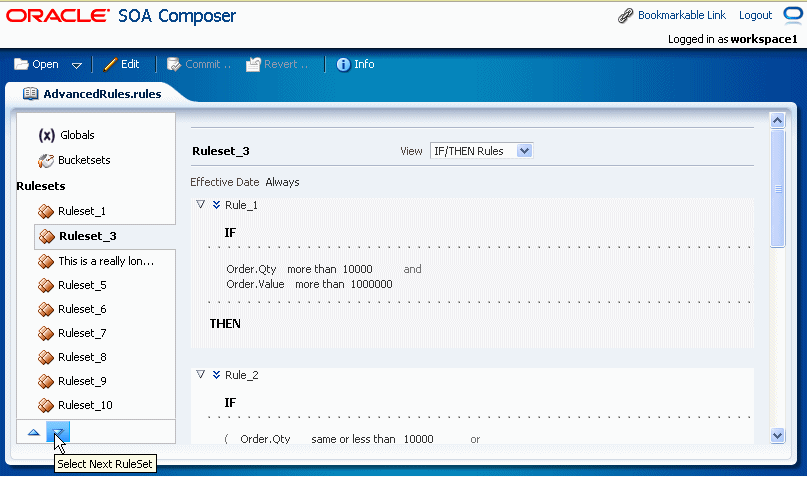This screenshot has height=477, width=807.
Task: Click the Open folder icon
Action: pyautogui.click(x=21, y=64)
